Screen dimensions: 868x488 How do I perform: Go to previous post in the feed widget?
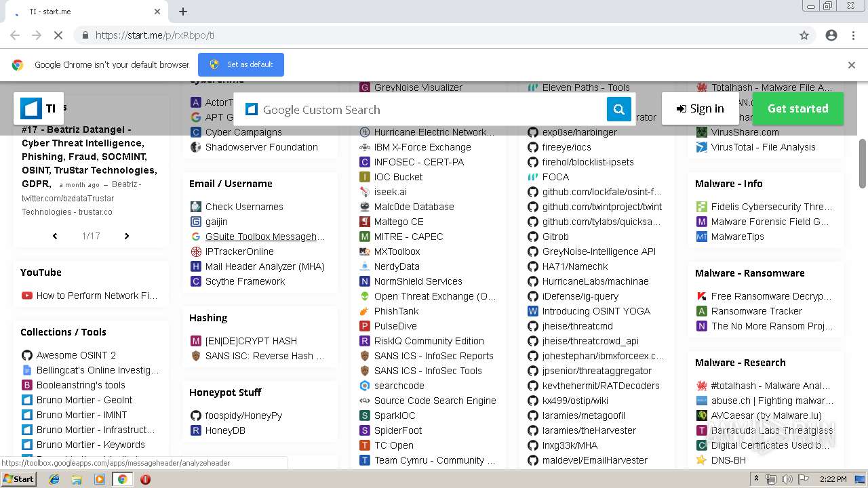(55, 236)
